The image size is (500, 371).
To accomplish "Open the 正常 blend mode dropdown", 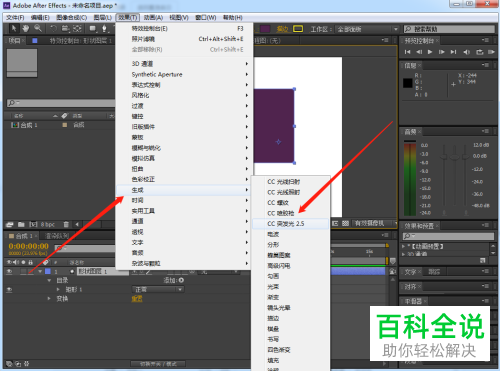I will coord(158,290).
